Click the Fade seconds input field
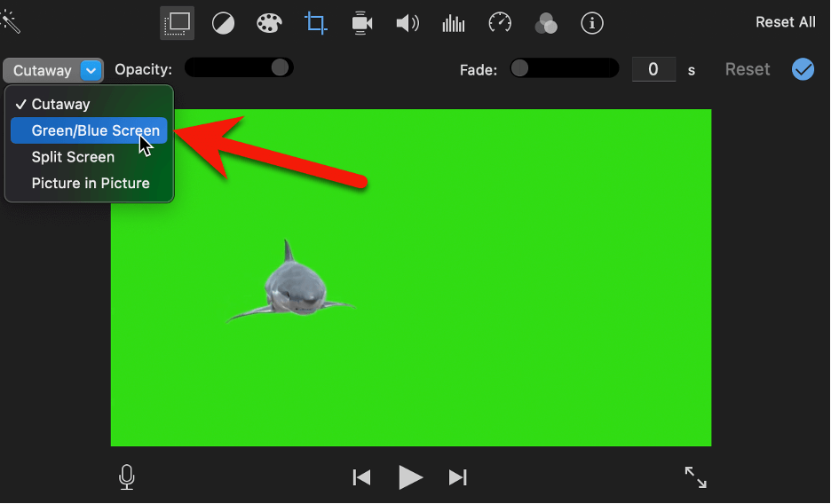The height and width of the screenshot is (504, 831). pyautogui.click(x=653, y=69)
